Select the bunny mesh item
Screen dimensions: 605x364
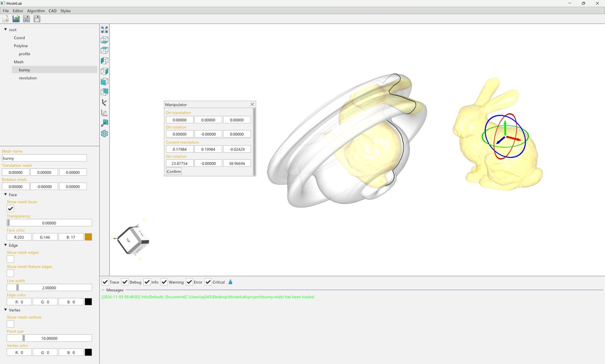tap(54, 70)
